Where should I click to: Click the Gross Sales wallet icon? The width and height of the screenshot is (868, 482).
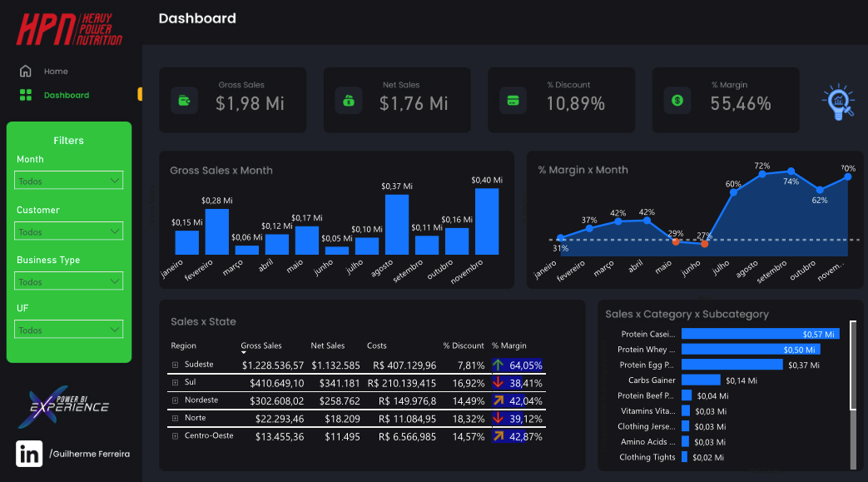(183, 101)
